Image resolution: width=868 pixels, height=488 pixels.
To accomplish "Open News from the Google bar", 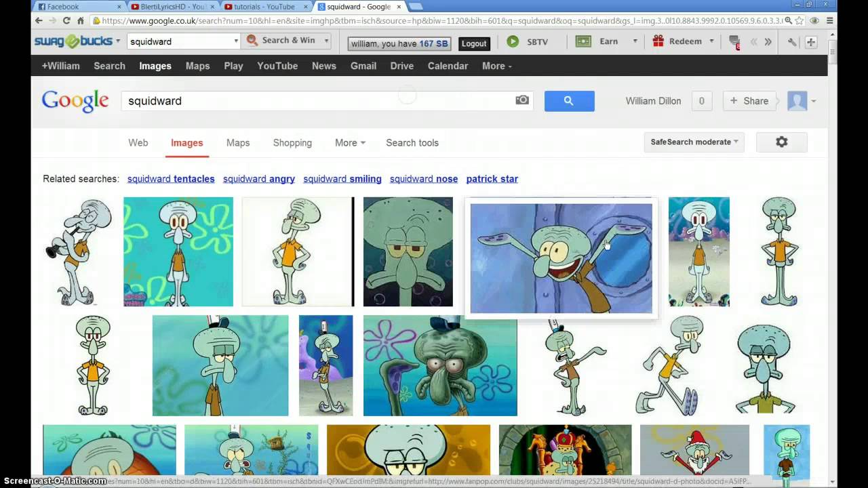I will pyautogui.click(x=324, y=66).
